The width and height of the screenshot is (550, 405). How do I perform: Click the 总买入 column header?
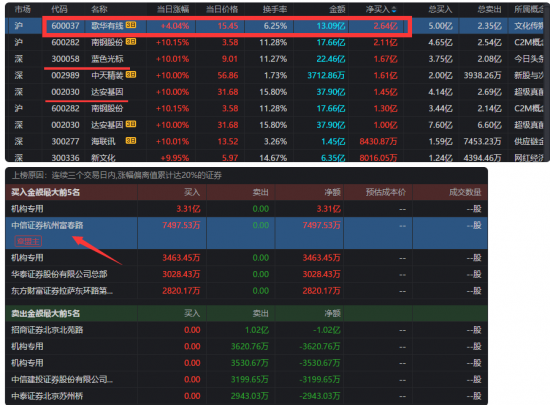click(440, 9)
